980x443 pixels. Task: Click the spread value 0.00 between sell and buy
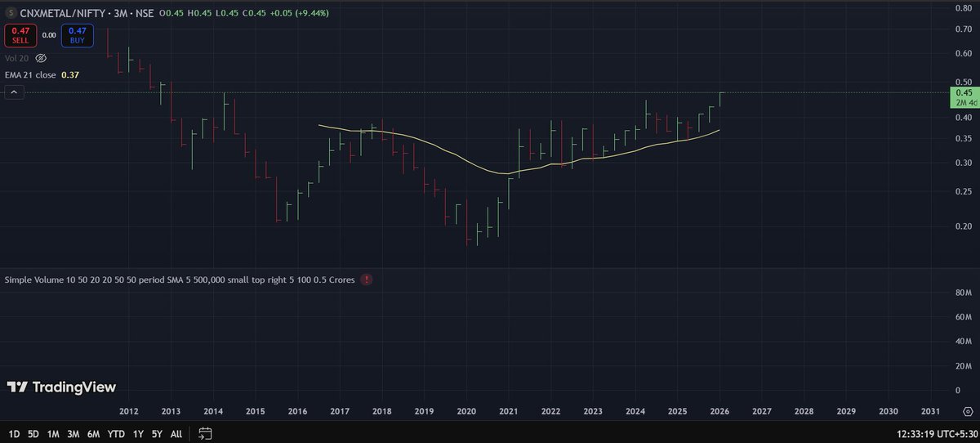[x=48, y=35]
